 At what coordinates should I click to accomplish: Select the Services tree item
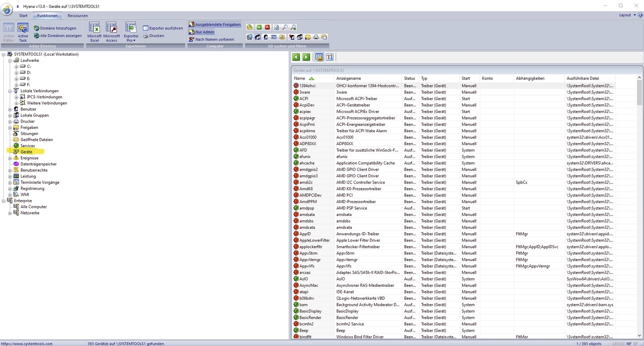pyautogui.click(x=28, y=146)
